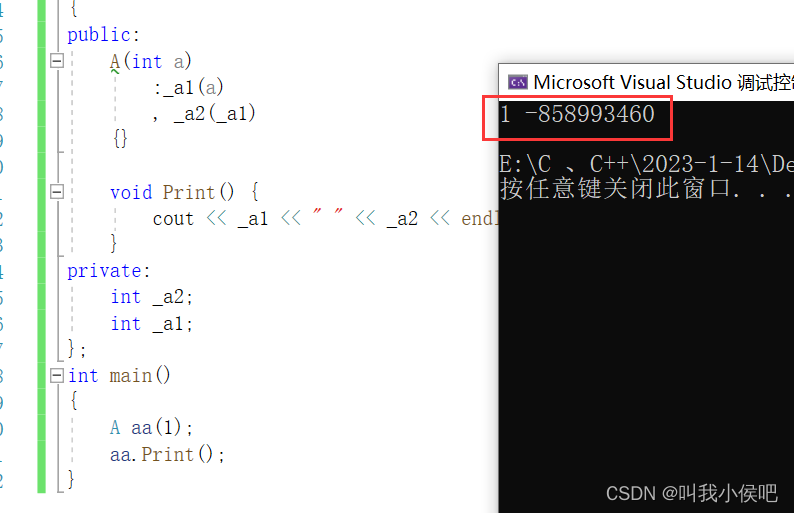
Task: Click the 'int _a2;' member declaration
Action: tap(151, 297)
